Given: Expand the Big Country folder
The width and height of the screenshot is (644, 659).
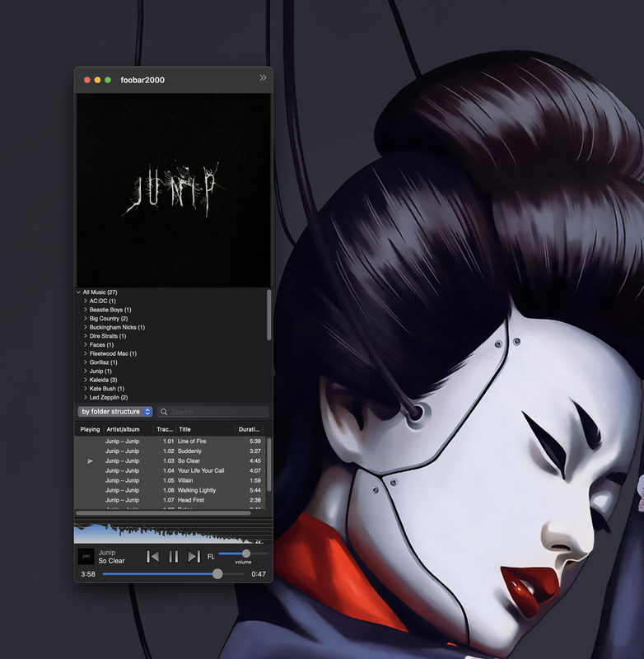Looking at the screenshot, I should point(86,319).
